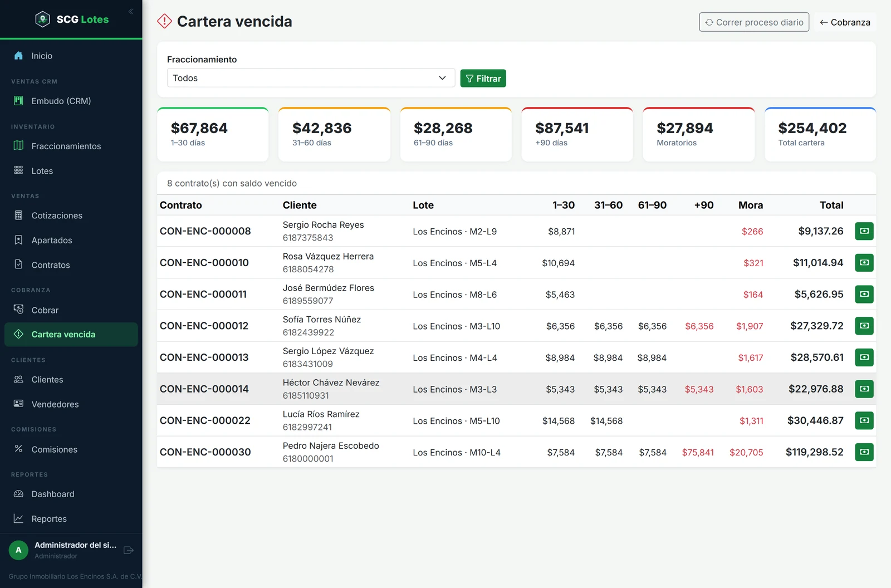
Task: Open payment button for CON-ENC-000022
Action: 864,420
